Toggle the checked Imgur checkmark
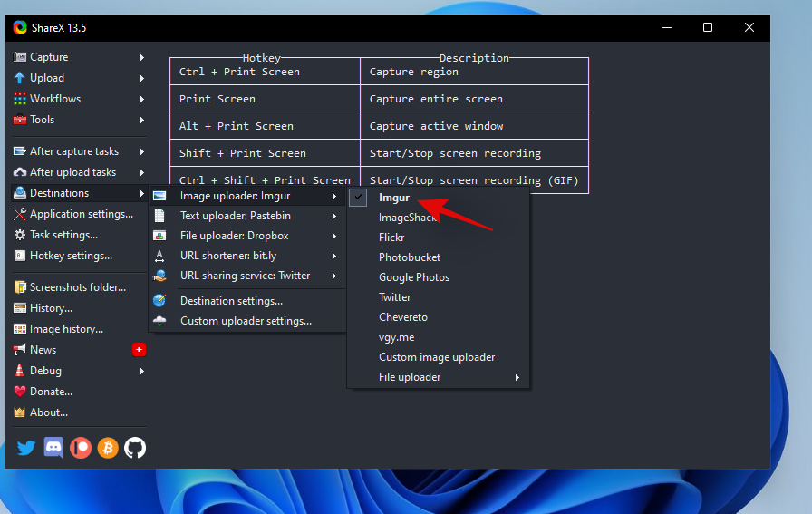The height and width of the screenshot is (514, 812). pyautogui.click(x=358, y=198)
